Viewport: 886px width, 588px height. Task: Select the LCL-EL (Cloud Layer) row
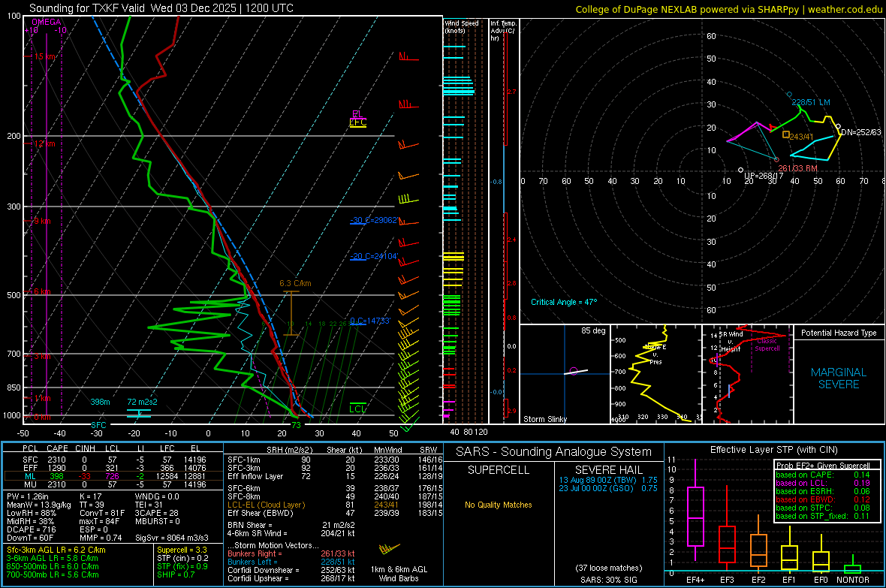(336, 505)
